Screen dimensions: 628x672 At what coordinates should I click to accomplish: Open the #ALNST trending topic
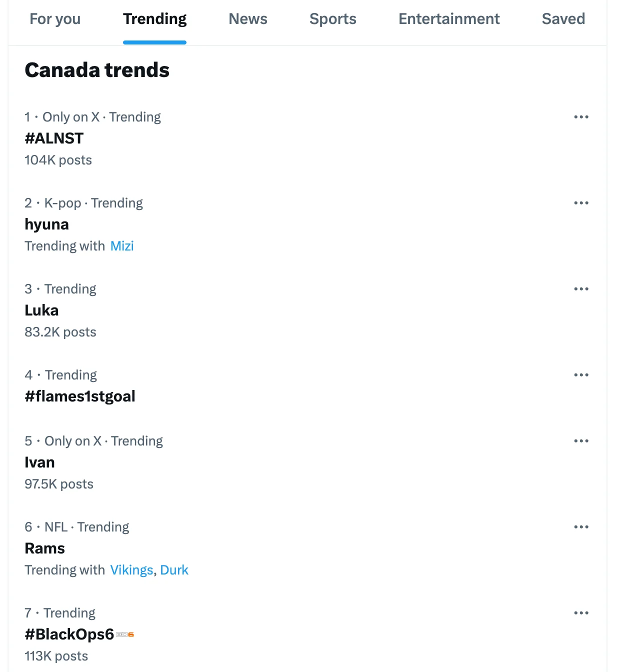click(x=54, y=138)
